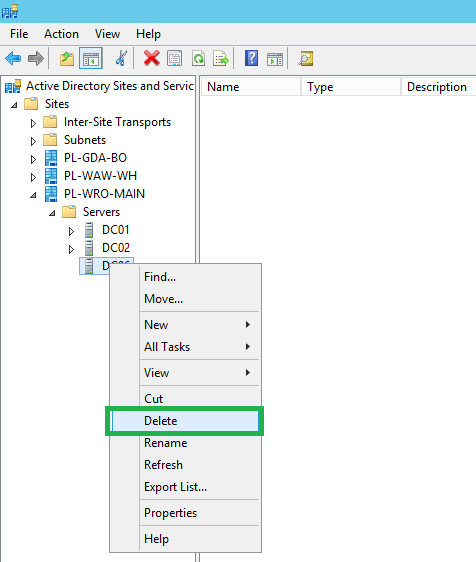The height and width of the screenshot is (562, 476).
Task: Choose Cut in the context menu
Action: [185, 399]
